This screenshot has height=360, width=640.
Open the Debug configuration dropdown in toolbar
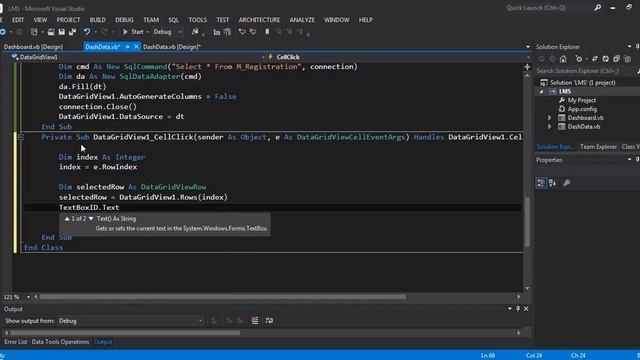pyautogui.click(x=168, y=32)
